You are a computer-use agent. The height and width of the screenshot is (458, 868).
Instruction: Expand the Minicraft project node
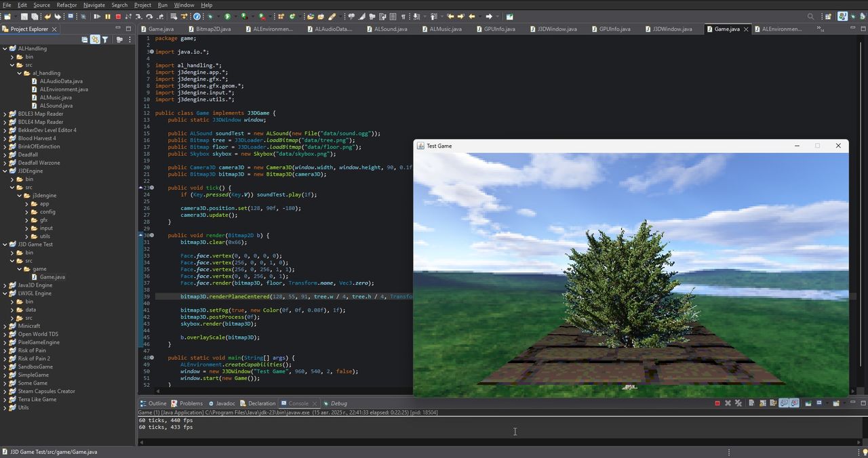(x=5, y=326)
